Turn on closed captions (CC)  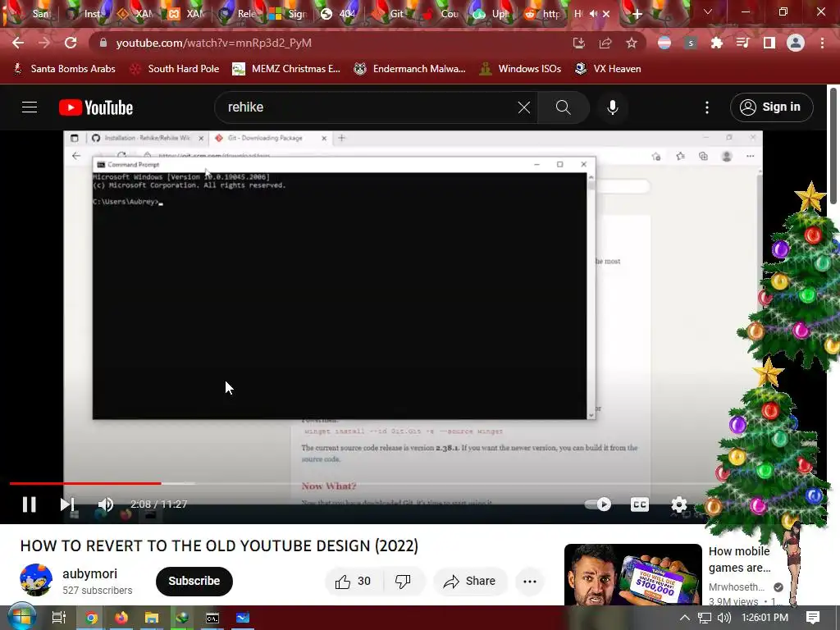pos(640,504)
